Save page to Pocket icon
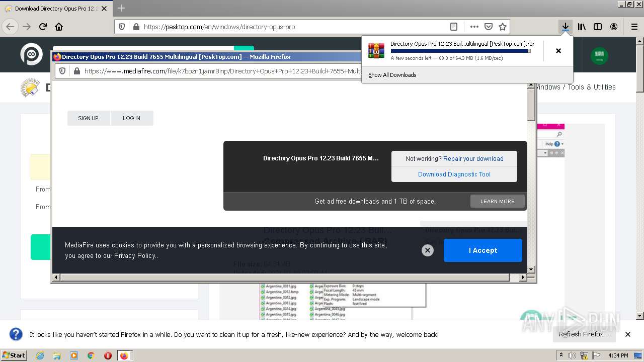 click(488, 27)
